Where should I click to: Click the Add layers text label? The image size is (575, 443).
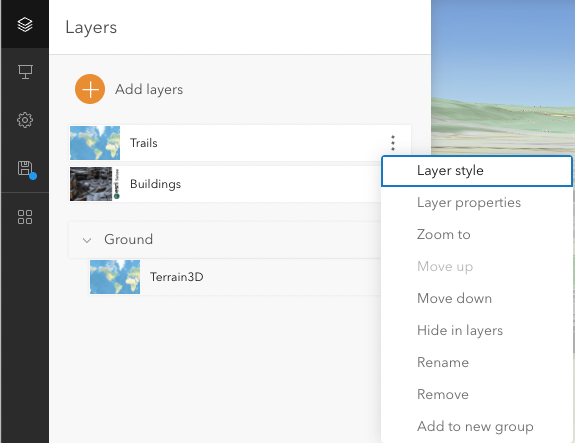coord(149,89)
